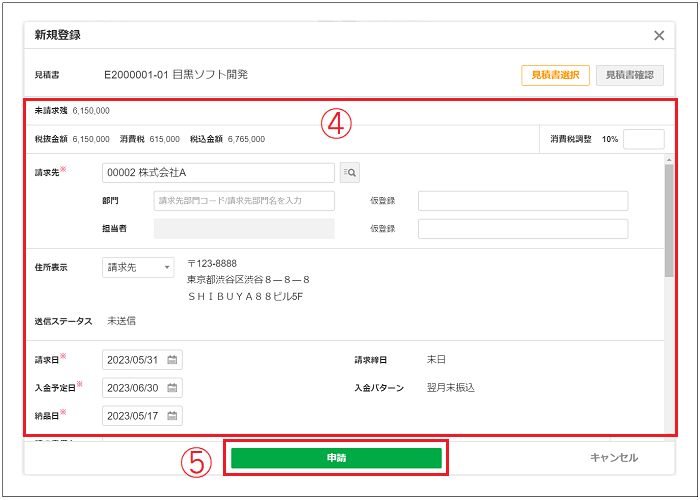Image resolution: width=700 pixels, height=500 pixels.
Task: Click the address line 東京都渋谷区渋谷８—８—８
Action: pyautogui.click(x=248, y=280)
